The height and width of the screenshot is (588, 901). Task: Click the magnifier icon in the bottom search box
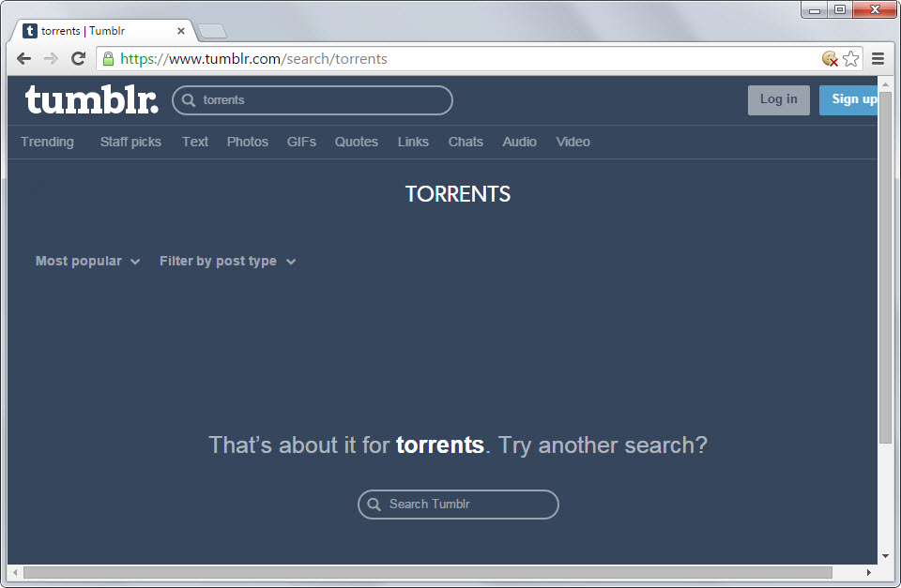[374, 505]
